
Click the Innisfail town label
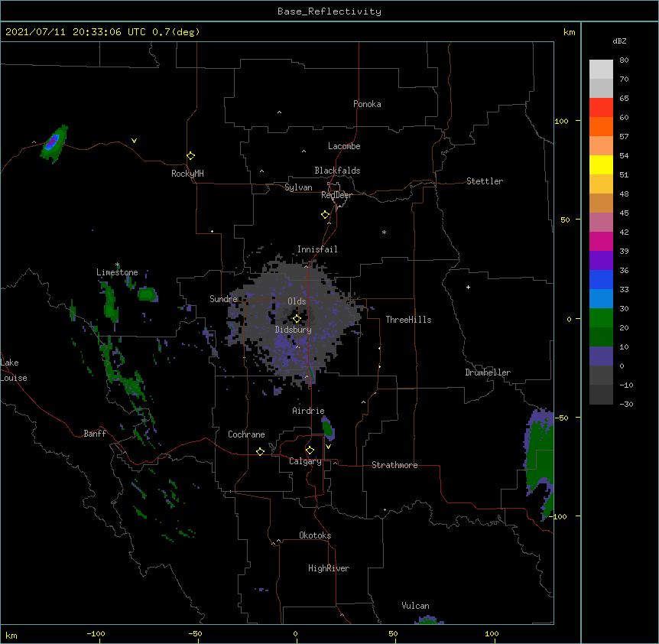[x=317, y=249]
